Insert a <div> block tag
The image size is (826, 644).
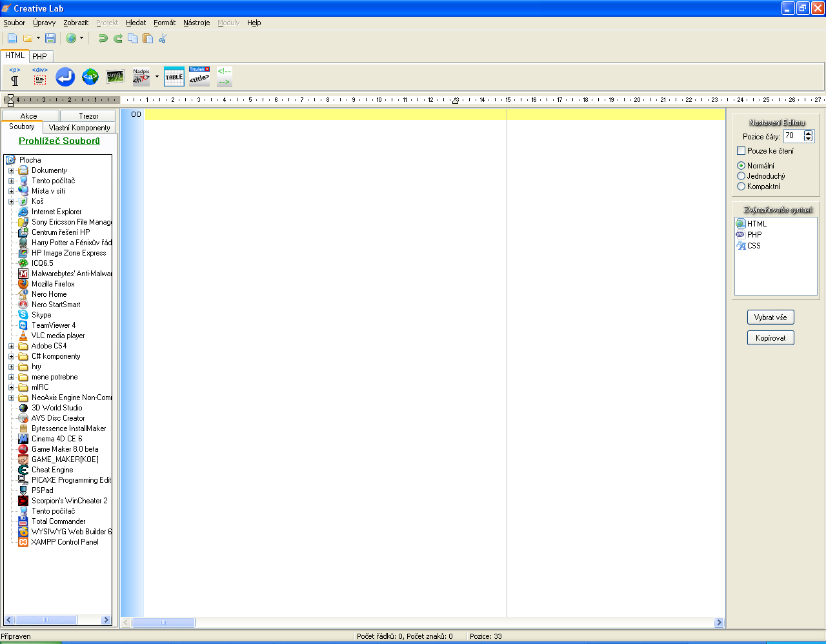pos(40,77)
